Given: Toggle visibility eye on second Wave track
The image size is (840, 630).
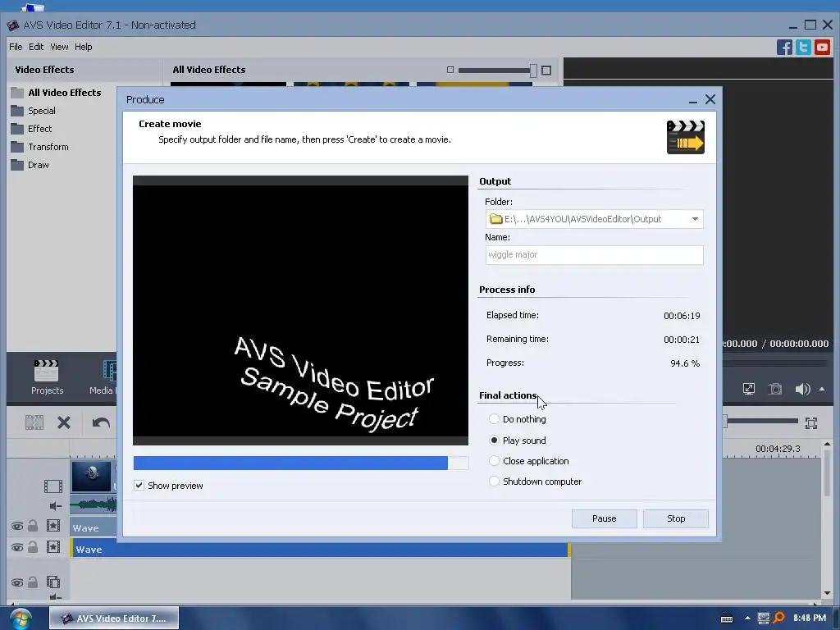Looking at the screenshot, I should coord(17,547).
